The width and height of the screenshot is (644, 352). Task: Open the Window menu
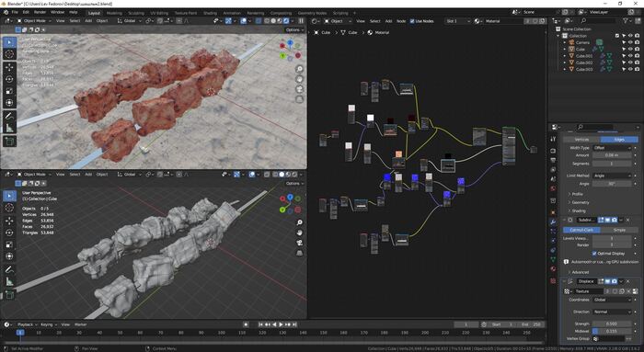[57, 12]
